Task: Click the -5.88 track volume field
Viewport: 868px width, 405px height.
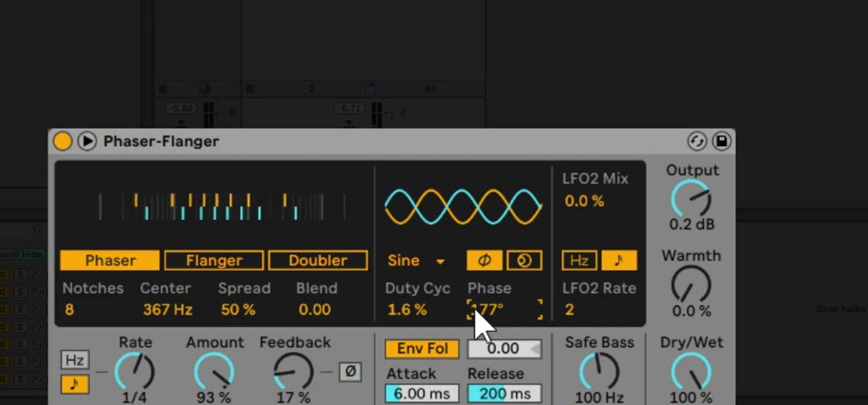Action: (x=181, y=109)
